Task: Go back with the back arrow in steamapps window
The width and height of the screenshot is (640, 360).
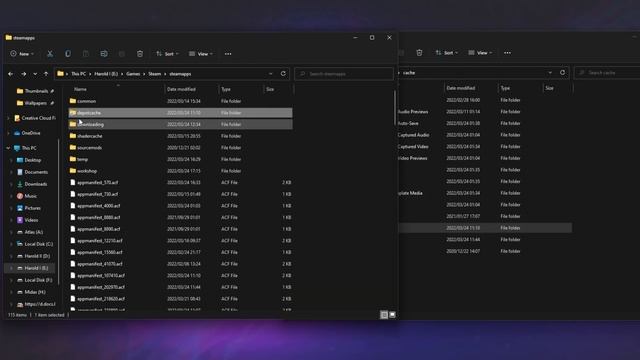Action: coord(11,74)
